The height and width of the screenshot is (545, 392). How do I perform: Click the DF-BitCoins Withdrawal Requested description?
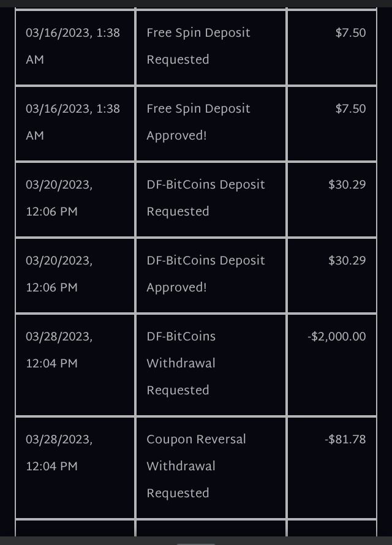click(x=181, y=363)
